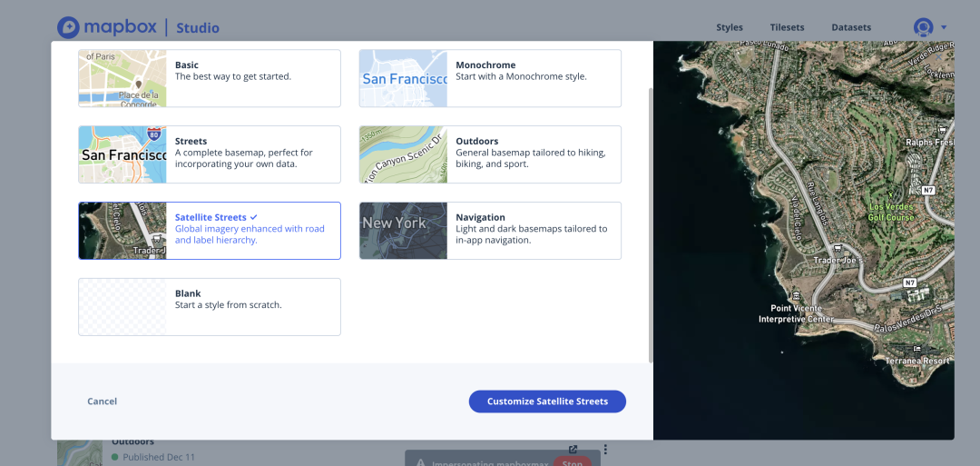Viewport: 980px width, 466px height.
Task: Click the 'Los Verdes Golf Course' map label
Action: click(x=891, y=212)
